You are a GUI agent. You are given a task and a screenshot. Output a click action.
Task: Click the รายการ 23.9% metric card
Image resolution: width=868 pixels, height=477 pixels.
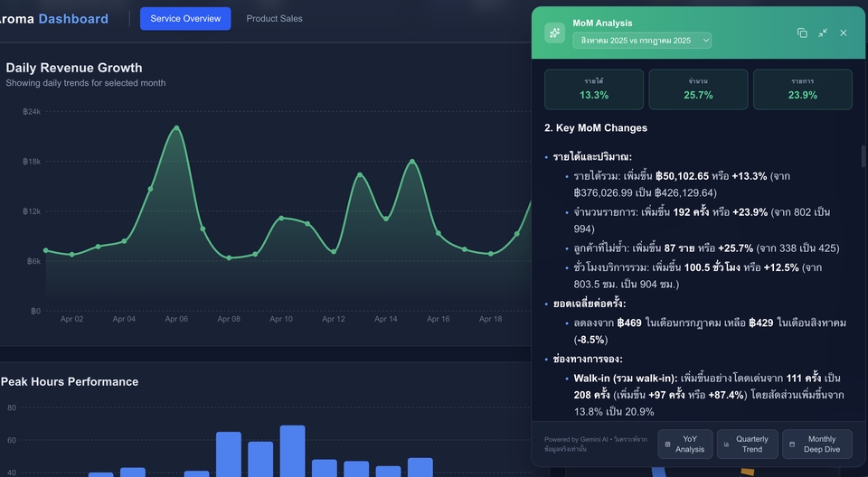pos(803,89)
